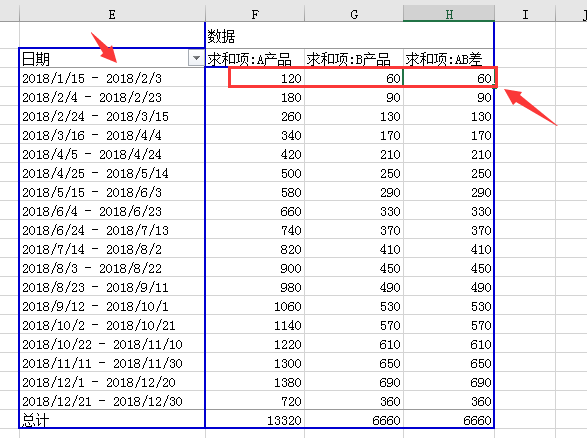The width and height of the screenshot is (587, 438).
Task: Open the 日期 filter dropdown arrow
Action: point(196,58)
